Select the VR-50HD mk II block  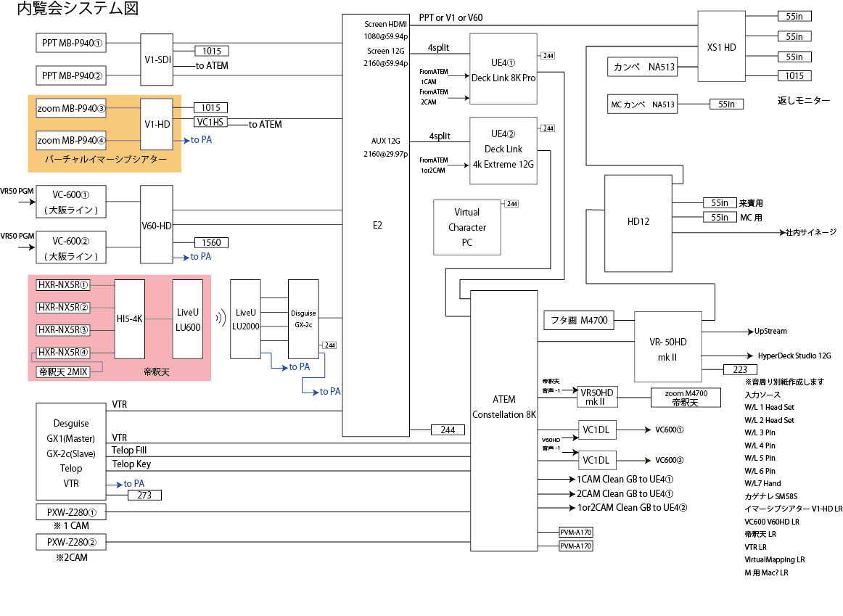point(667,346)
